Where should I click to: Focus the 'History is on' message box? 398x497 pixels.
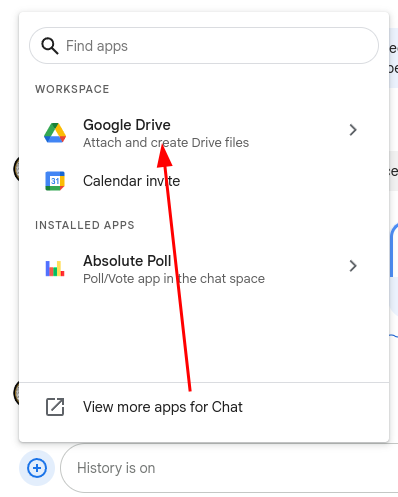[229, 468]
